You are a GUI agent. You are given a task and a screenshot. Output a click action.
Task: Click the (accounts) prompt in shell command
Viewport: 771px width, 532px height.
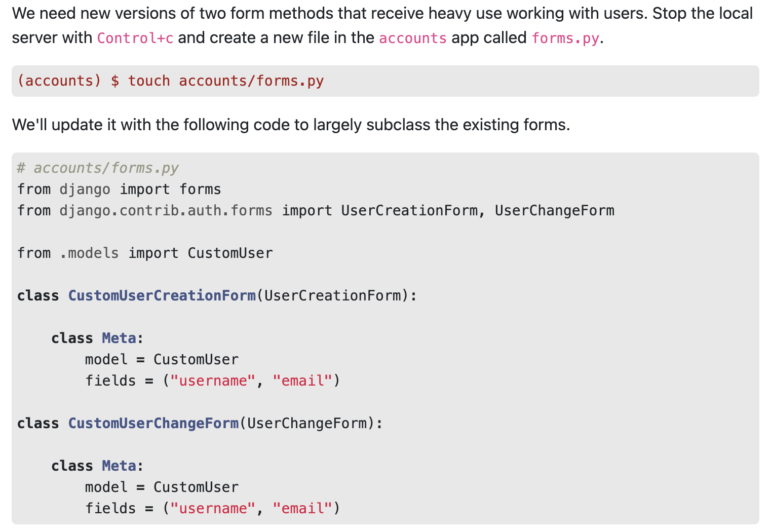click(59, 81)
